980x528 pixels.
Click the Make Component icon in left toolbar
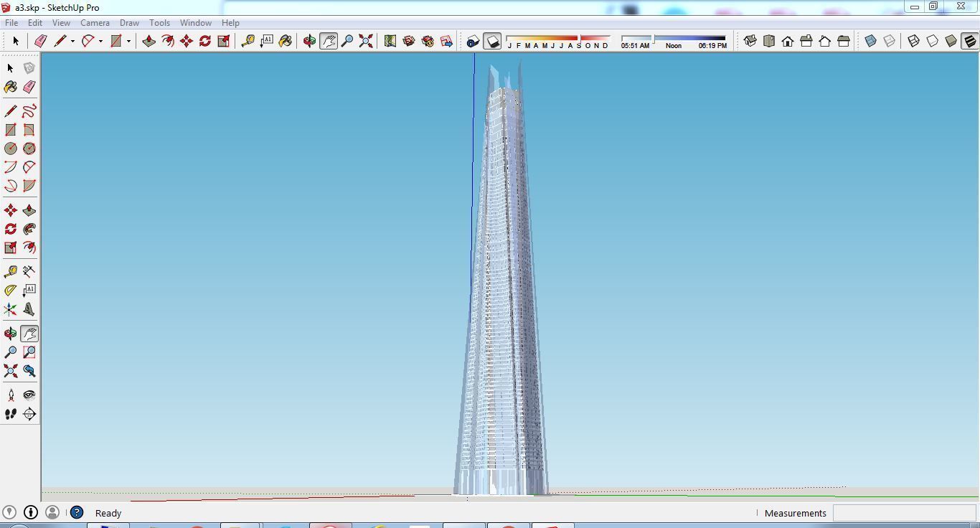(29, 68)
